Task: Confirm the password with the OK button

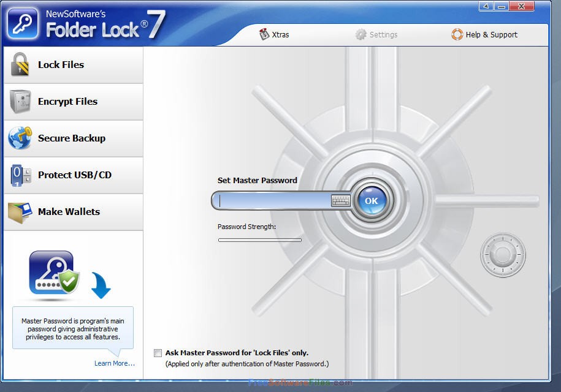Action: point(372,201)
